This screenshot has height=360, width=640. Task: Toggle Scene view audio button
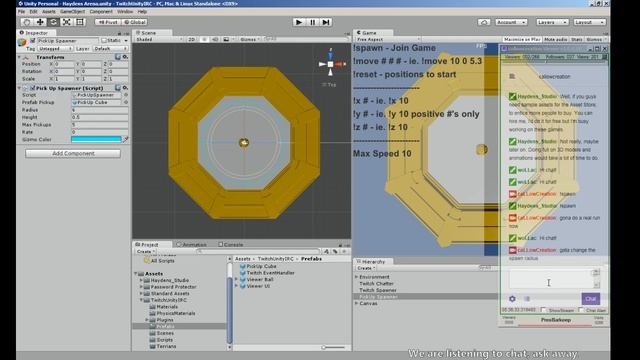(x=215, y=40)
